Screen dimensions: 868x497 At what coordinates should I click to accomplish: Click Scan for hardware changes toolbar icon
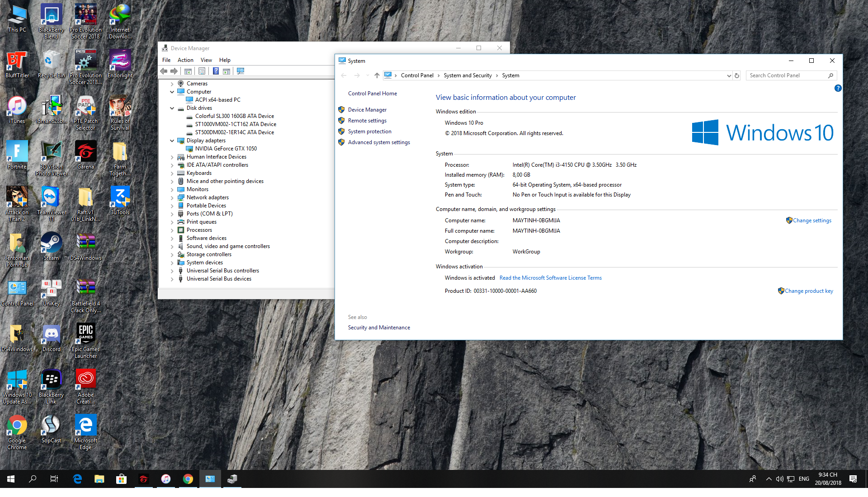[x=241, y=71]
